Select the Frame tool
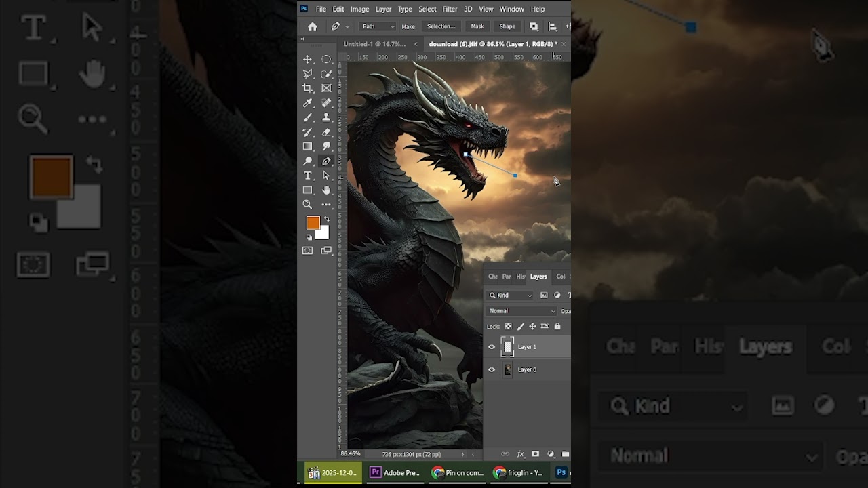Viewport: 868px width, 488px height. click(326, 88)
